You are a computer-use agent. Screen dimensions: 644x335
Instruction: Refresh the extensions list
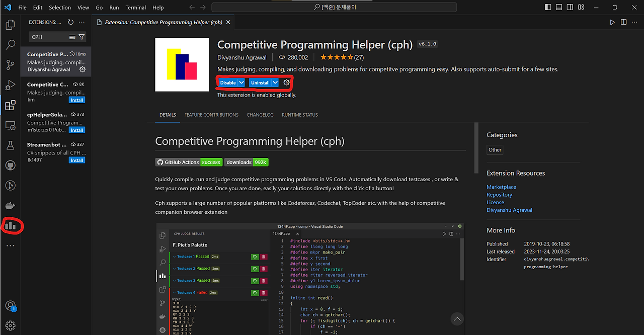coord(70,22)
